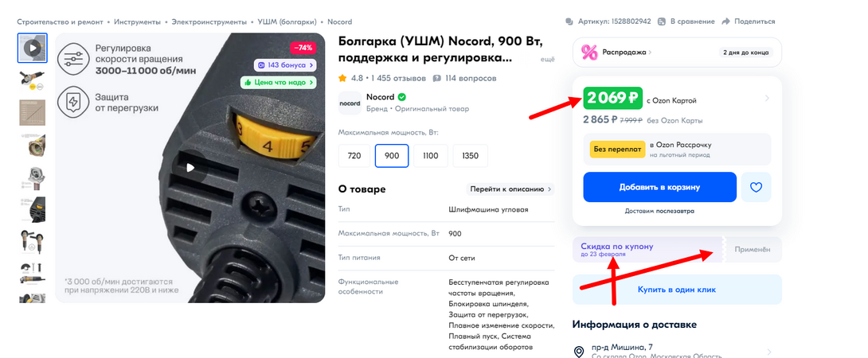This screenshot has height=358, width=868.
Task: Open the video thumbnail at top of gallery
Action: pos(33,49)
